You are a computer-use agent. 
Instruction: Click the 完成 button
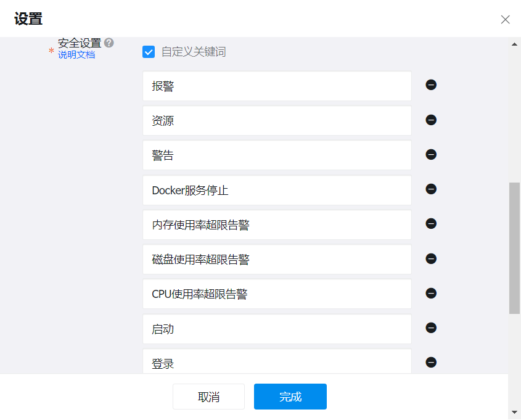point(290,397)
